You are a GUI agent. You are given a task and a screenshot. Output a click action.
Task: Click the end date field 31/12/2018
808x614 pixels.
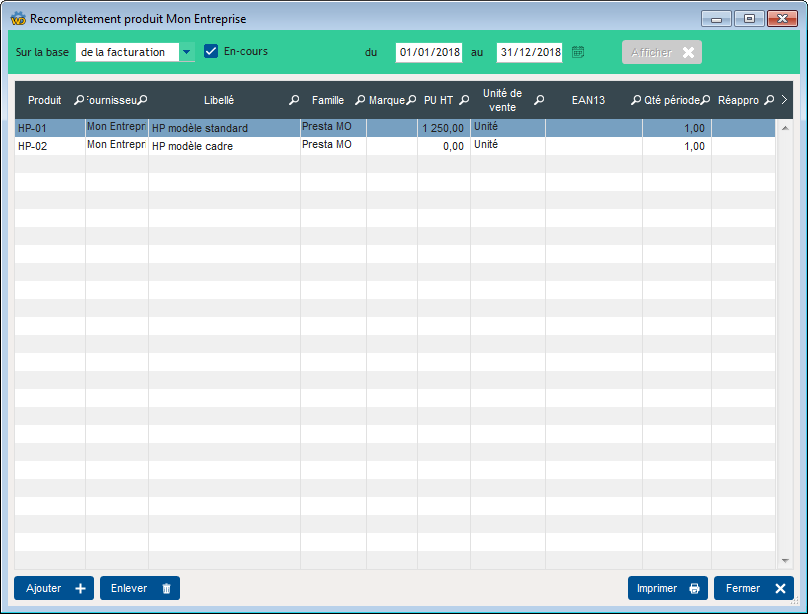[529, 52]
